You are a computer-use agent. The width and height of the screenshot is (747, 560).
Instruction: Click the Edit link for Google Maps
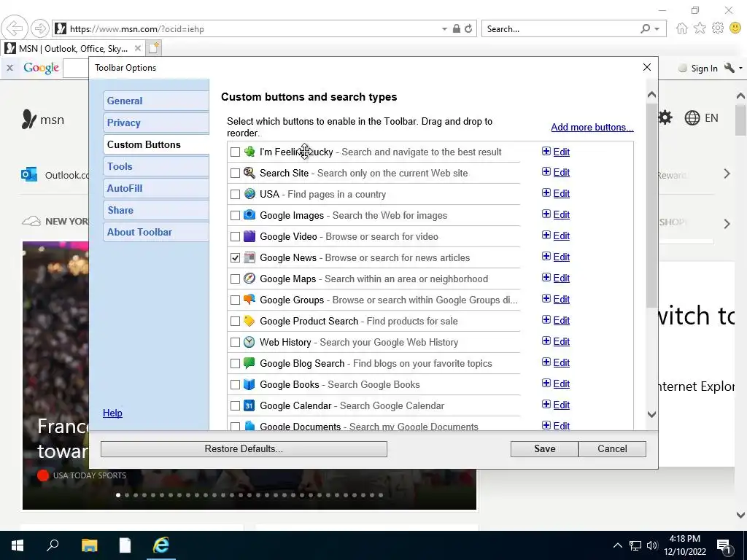[x=561, y=278]
